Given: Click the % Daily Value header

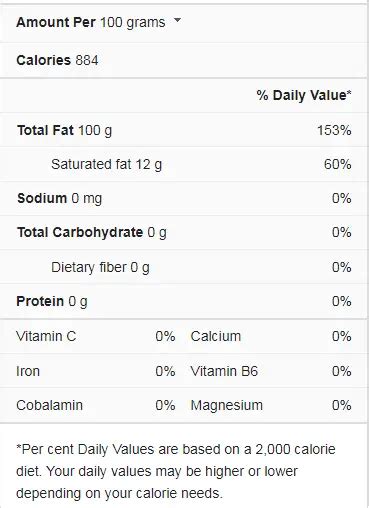Looking at the screenshot, I should coord(304,95).
